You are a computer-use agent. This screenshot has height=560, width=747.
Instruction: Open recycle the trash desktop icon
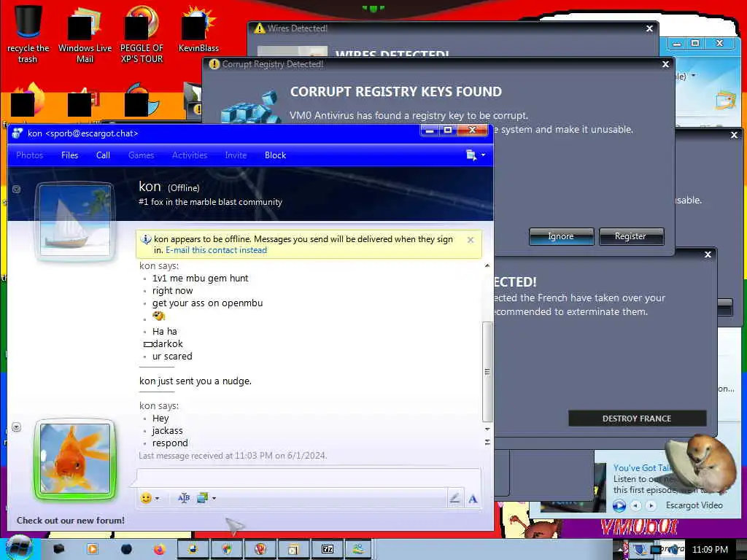(x=28, y=34)
